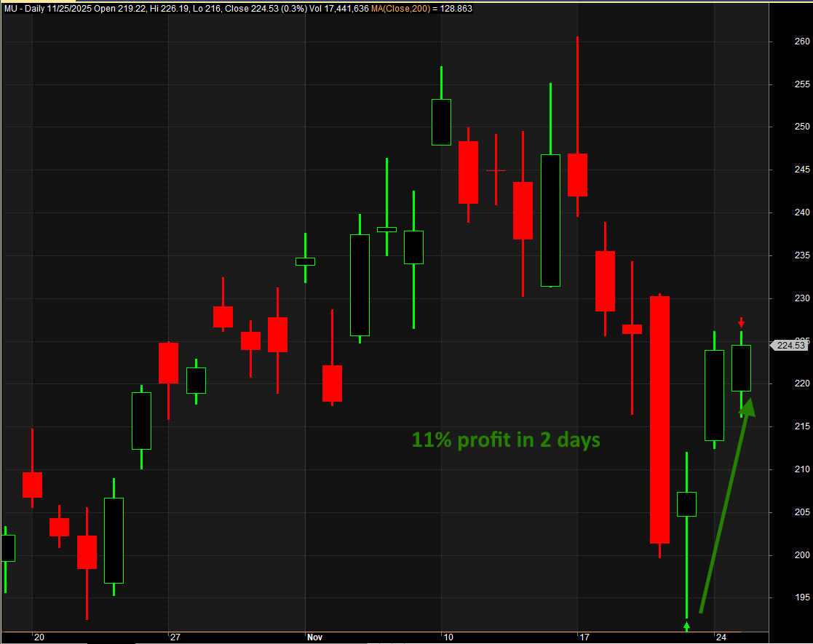Click the last candle on the chart

pyautogui.click(x=741, y=367)
